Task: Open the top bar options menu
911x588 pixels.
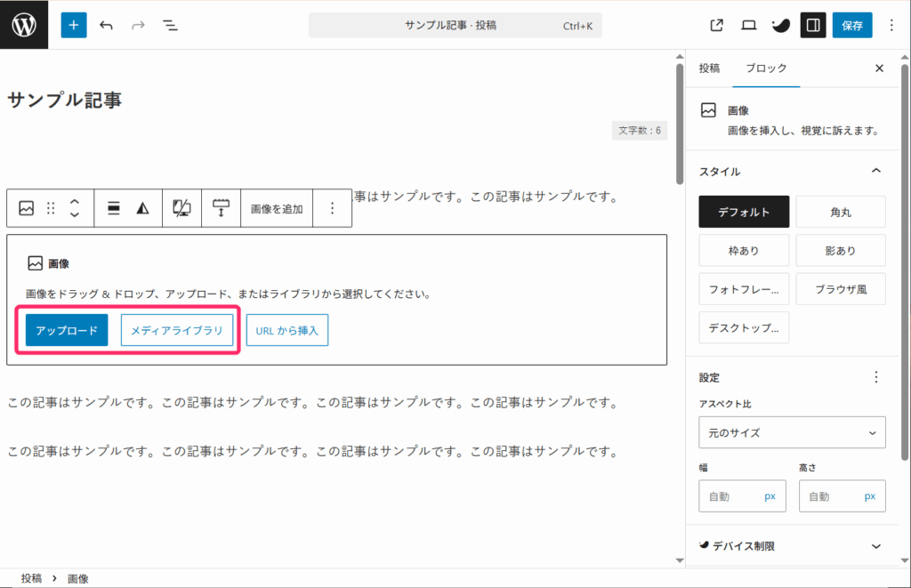Action: [x=891, y=25]
